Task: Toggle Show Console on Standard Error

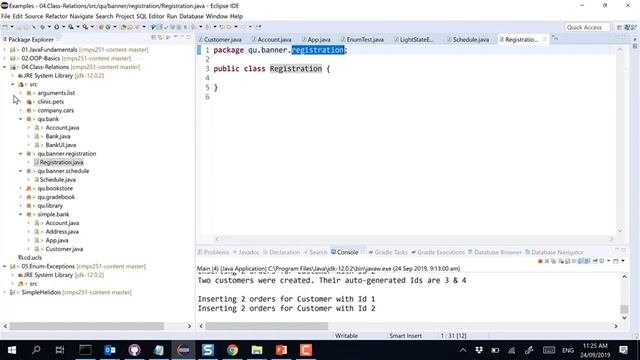Action: (587, 261)
